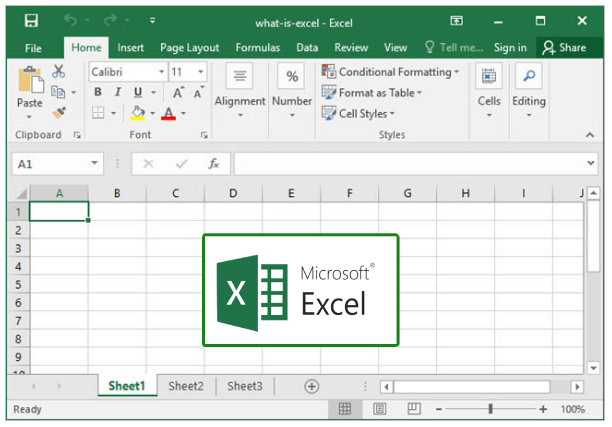The height and width of the screenshot is (427, 612).
Task: Switch to the Insert tab
Action: tap(130, 48)
